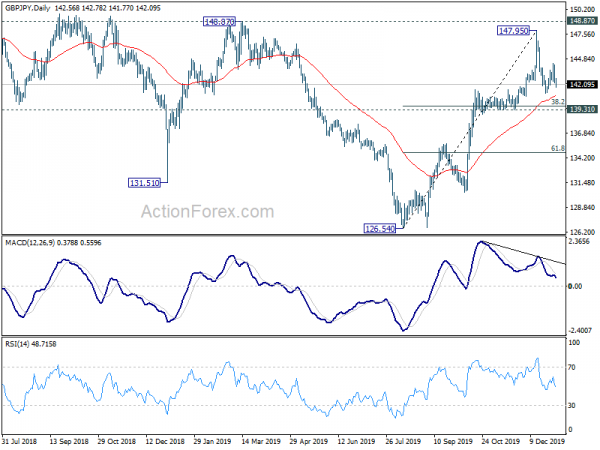Screen dimensions: 600x450
Task: Click the MACD scale value -2.4007
Action: [x=580, y=330]
